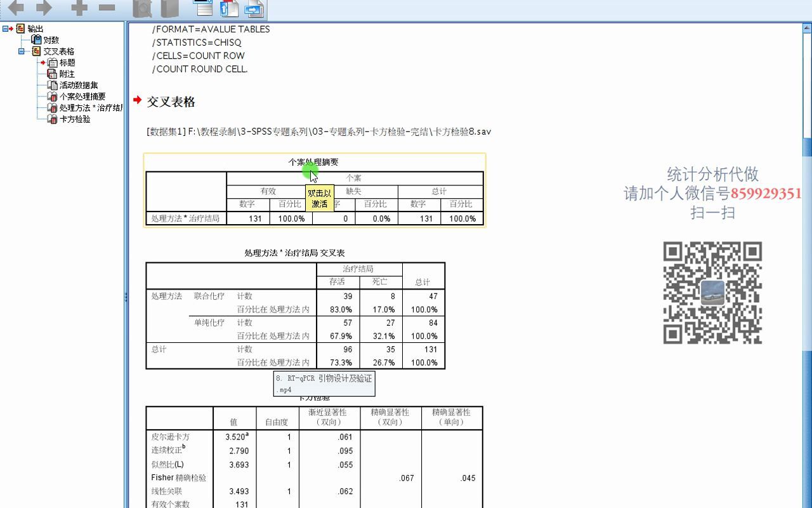Click the Pearson chi-square value 3.520
812x508 pixels.
point(235,437)
